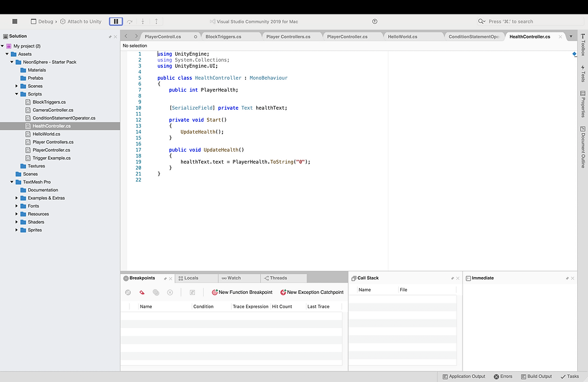Image resolution: width=588 pixels, height=382 pixels.
Task: Click the Stop debugging square button
Action: (15, 22)
